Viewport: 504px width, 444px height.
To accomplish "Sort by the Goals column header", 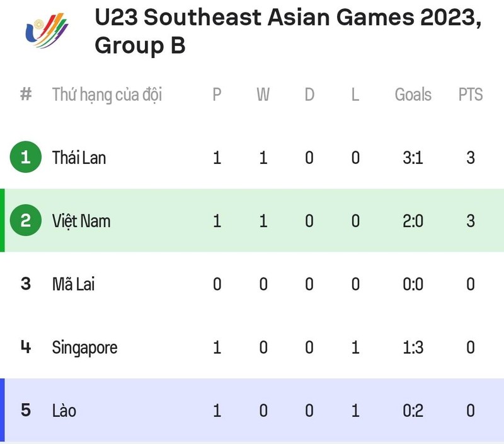I will pyautogui.click(x=413, y=94).
